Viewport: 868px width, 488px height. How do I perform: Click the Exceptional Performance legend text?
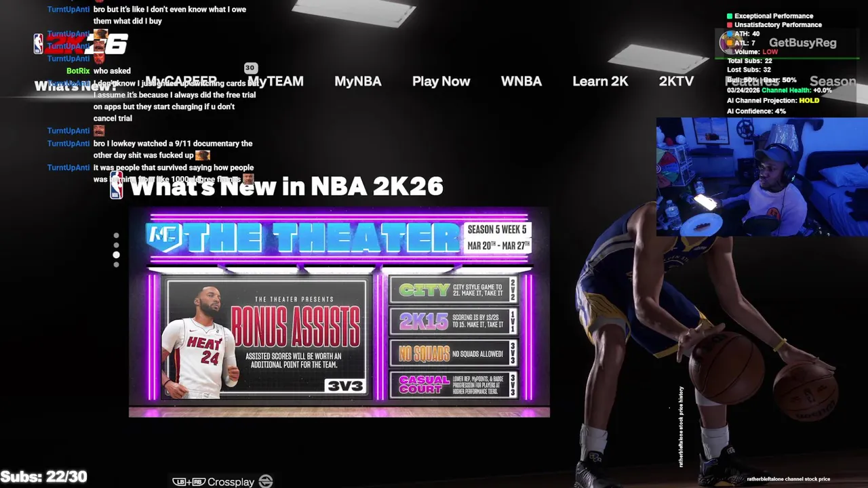click(774, 16)
